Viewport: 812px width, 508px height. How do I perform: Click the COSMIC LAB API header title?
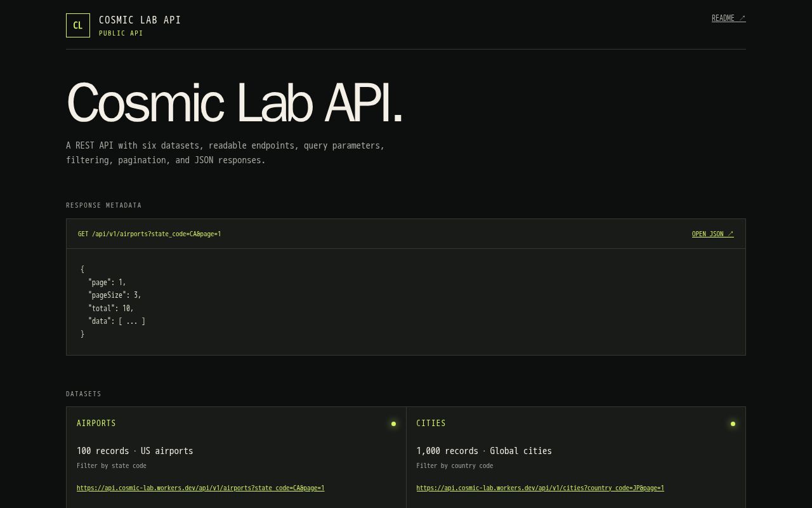(140, 20)
